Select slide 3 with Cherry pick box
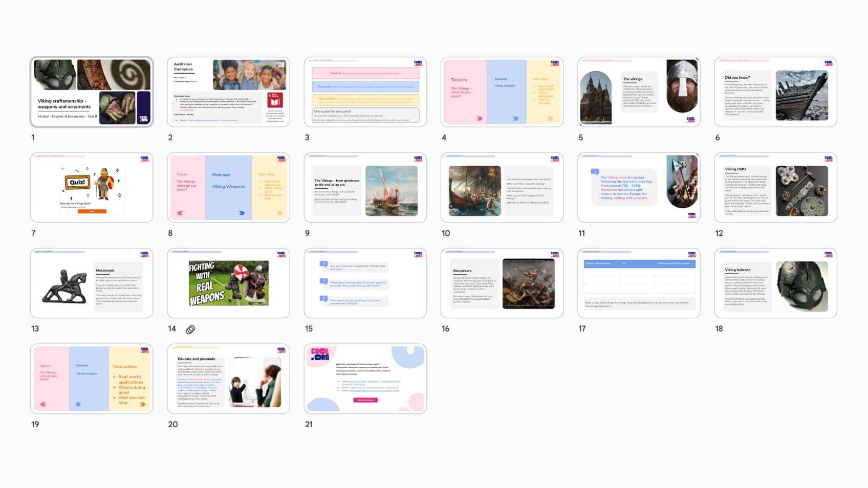868x488 pixels. click(x=365, y=92)
